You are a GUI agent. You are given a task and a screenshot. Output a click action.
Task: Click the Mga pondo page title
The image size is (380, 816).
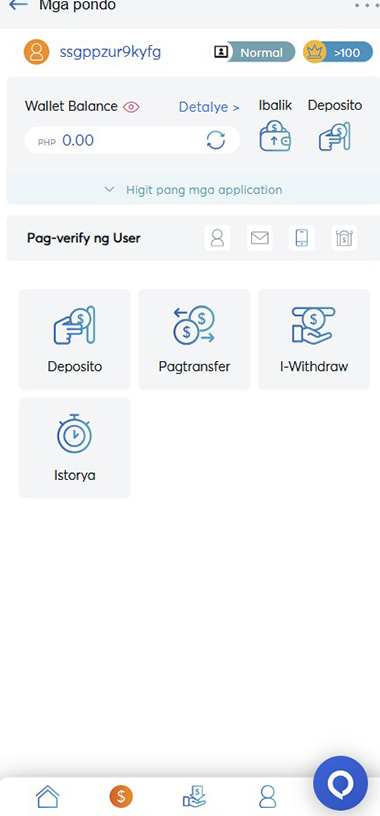pos(78,6)
